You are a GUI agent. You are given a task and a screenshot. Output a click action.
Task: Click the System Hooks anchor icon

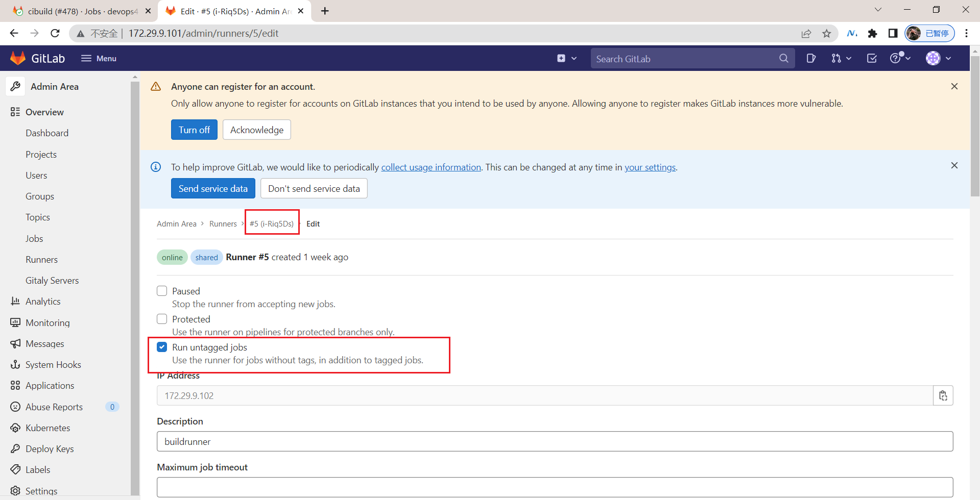[x=15, y=364]
